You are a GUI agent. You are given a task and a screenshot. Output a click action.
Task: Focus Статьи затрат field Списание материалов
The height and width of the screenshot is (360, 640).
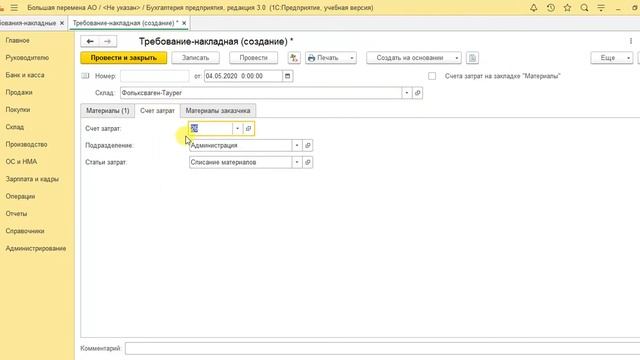[241, 162]
